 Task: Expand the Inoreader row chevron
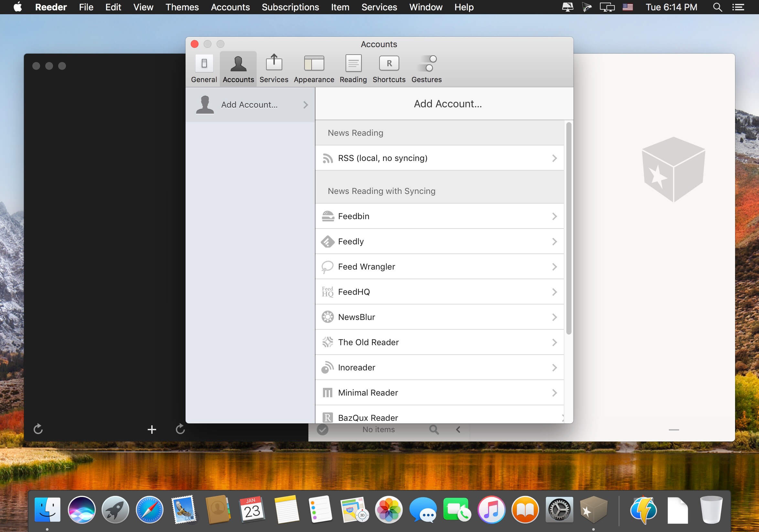pyautogui.click(x=554, y=367)
